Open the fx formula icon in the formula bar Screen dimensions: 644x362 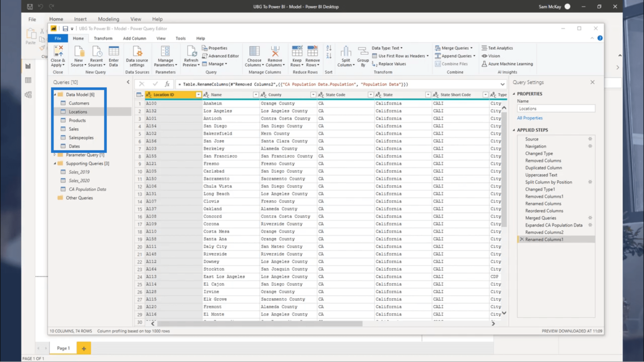pos(167,84)
